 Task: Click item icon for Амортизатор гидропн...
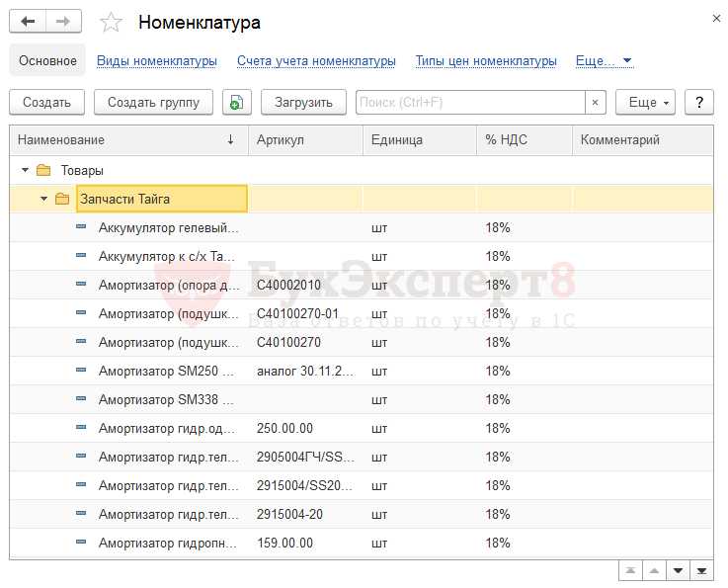pyautogui.click(x=81, y=542)
